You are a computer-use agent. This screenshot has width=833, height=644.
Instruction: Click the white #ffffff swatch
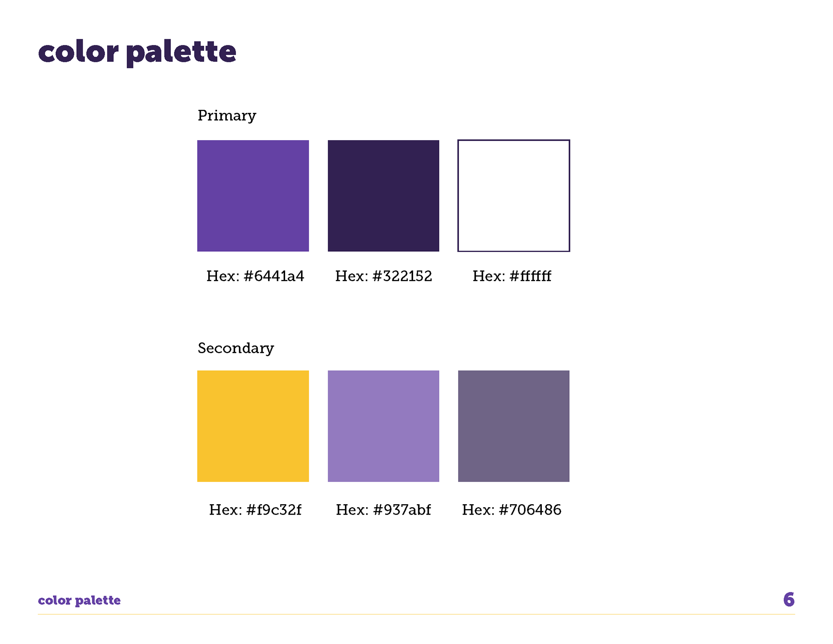pyautogui.click(x=514, y=196)
